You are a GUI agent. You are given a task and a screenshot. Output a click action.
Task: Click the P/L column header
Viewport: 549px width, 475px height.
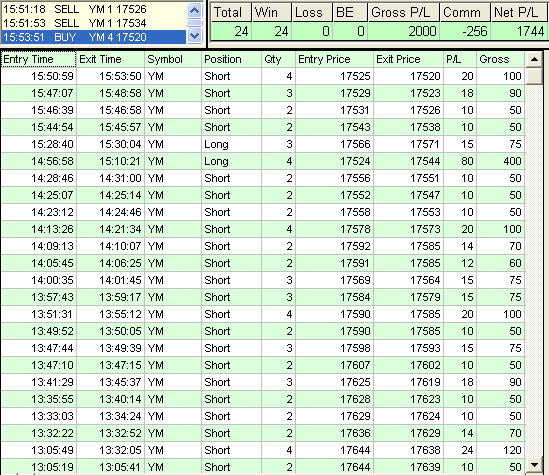click(x=460, y=59)
